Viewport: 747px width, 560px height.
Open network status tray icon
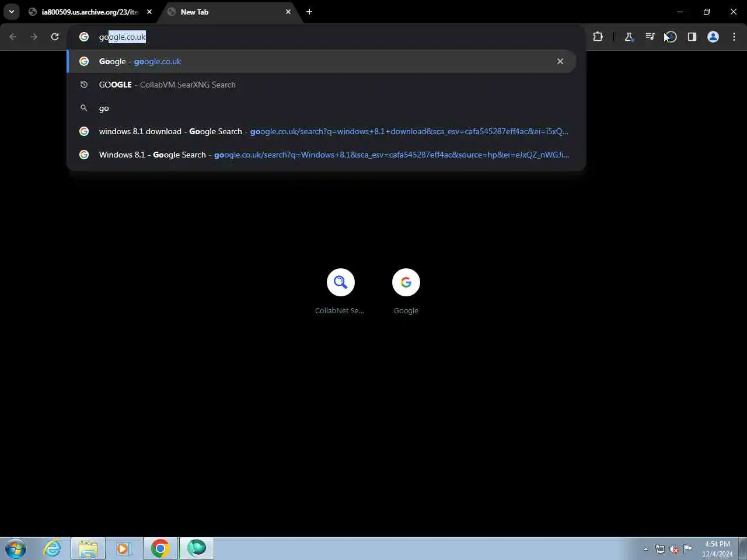pos(660,549)
